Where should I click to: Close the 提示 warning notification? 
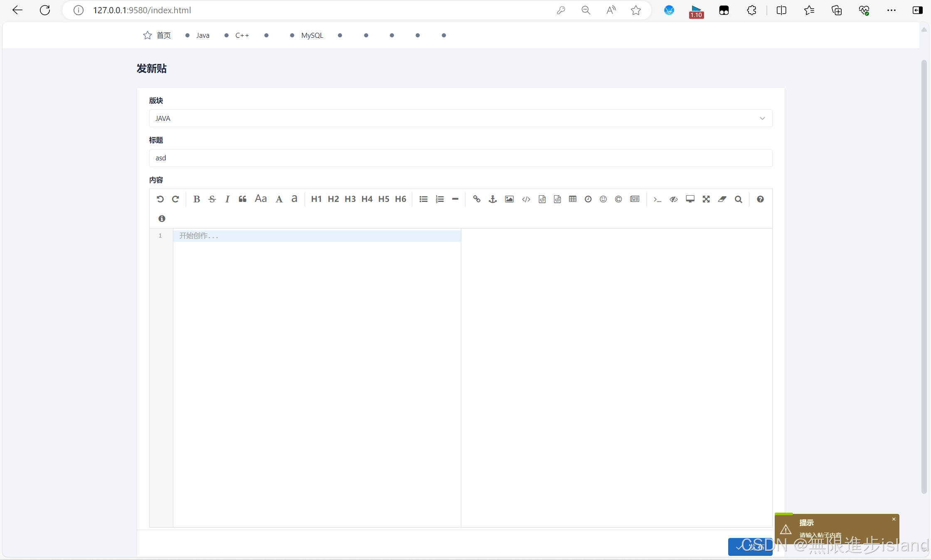(894, 519)
